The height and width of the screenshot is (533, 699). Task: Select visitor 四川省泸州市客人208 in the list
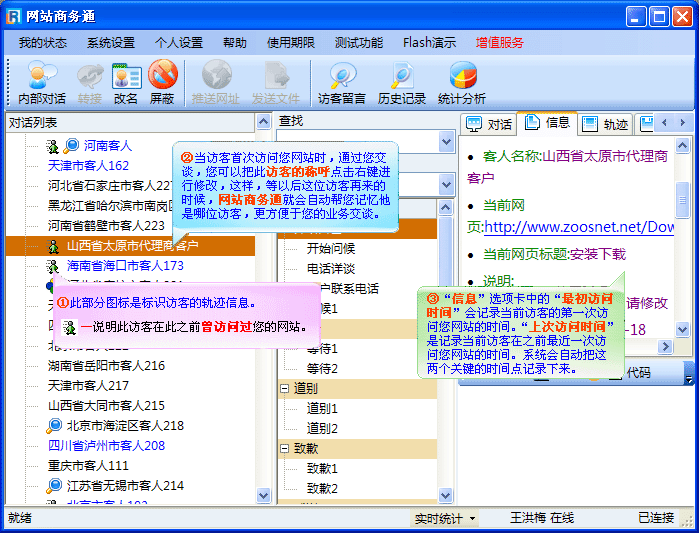106,445
